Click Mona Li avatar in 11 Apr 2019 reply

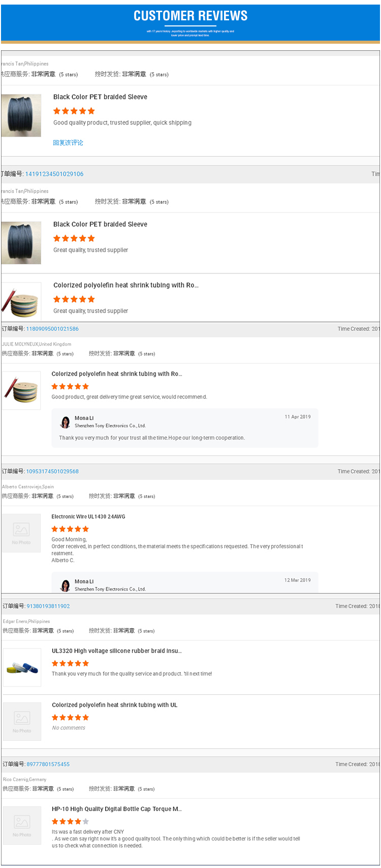[x=65, y=422]
